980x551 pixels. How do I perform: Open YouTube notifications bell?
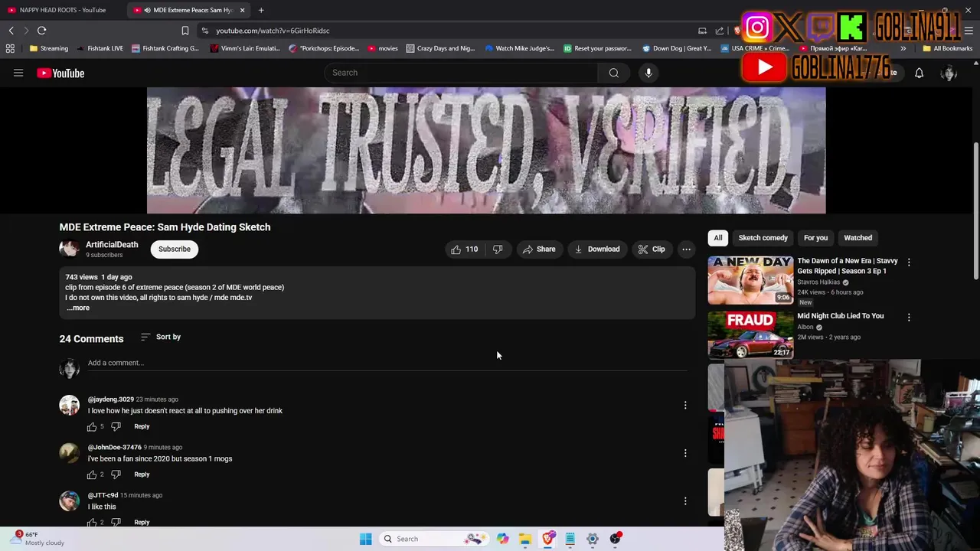coord(919,73)
